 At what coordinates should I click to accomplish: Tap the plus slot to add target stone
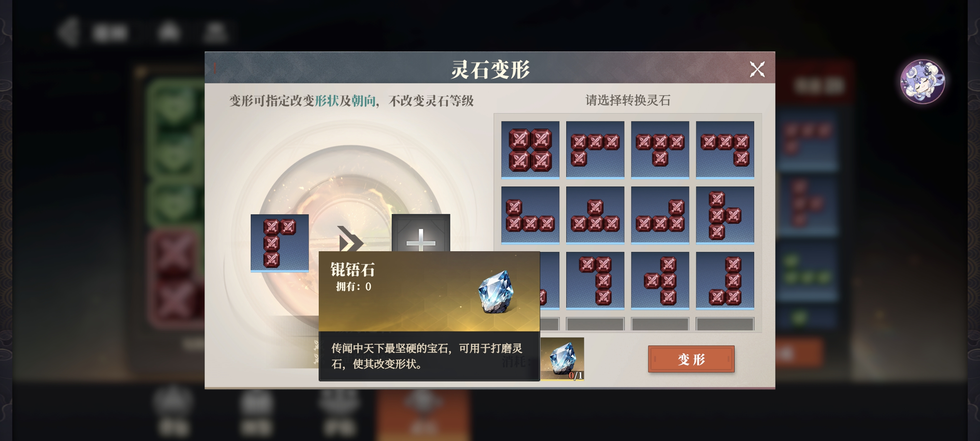421,233
